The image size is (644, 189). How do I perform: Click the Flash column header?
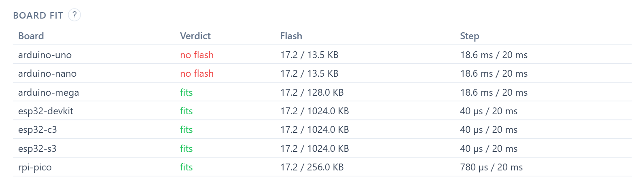coord(291,36)
